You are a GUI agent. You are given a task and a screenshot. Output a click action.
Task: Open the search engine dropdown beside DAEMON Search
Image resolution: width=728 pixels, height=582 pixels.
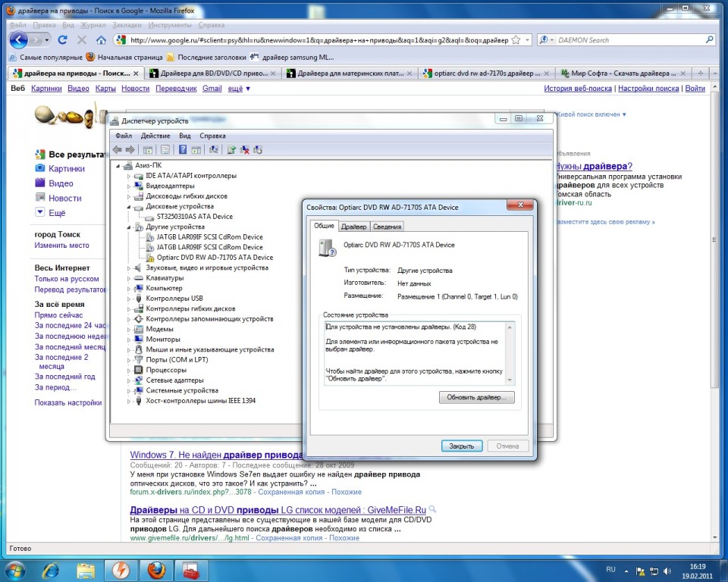coord(551,40)
